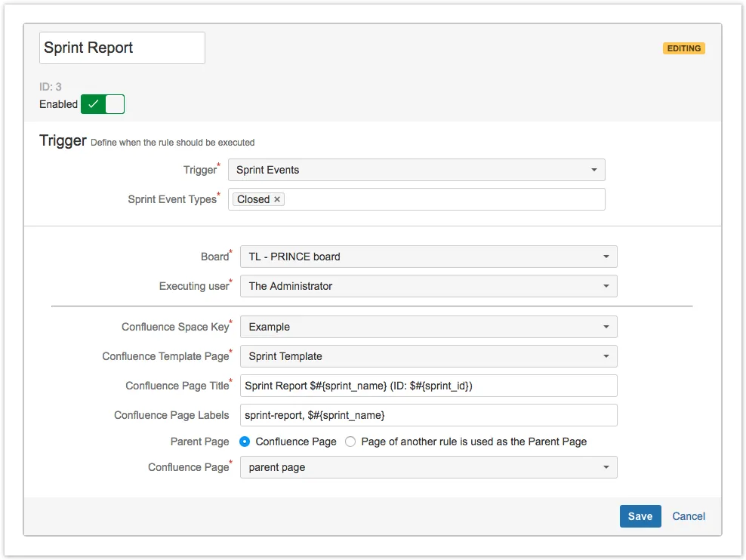746x560 pixels.
Task: Open the Executing user dropdown
Action: (428, 286)
